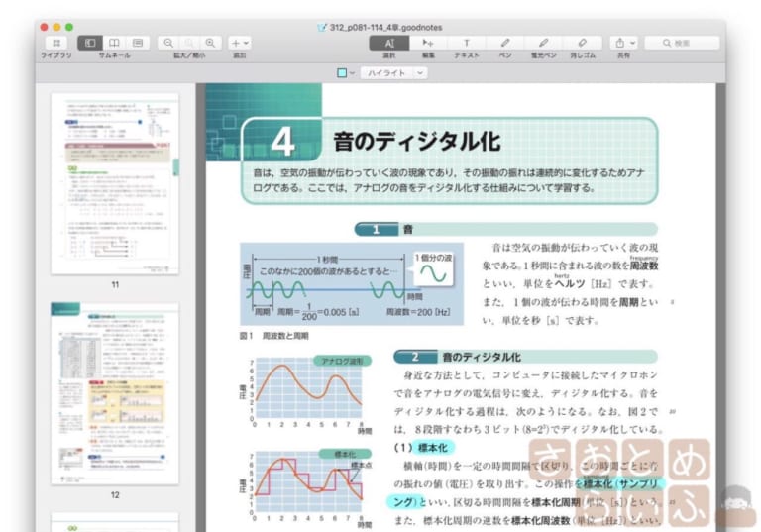Switch to the bookmarks book view icon
Screen dimensions: 761x532
114,43
